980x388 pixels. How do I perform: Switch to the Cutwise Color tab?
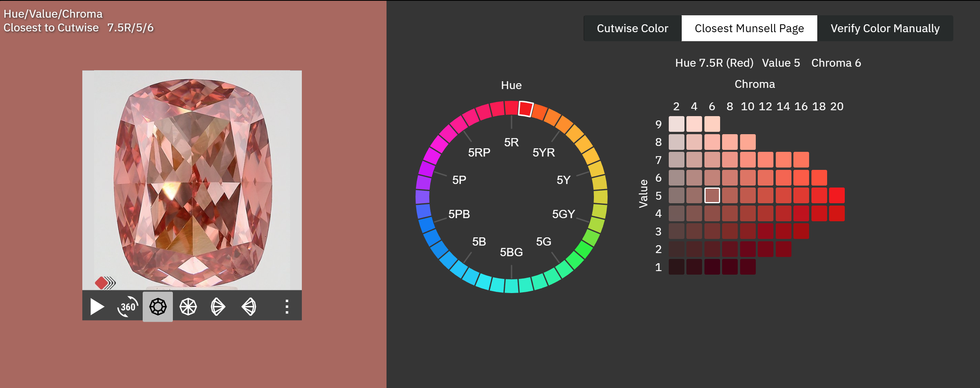[632, 28]
